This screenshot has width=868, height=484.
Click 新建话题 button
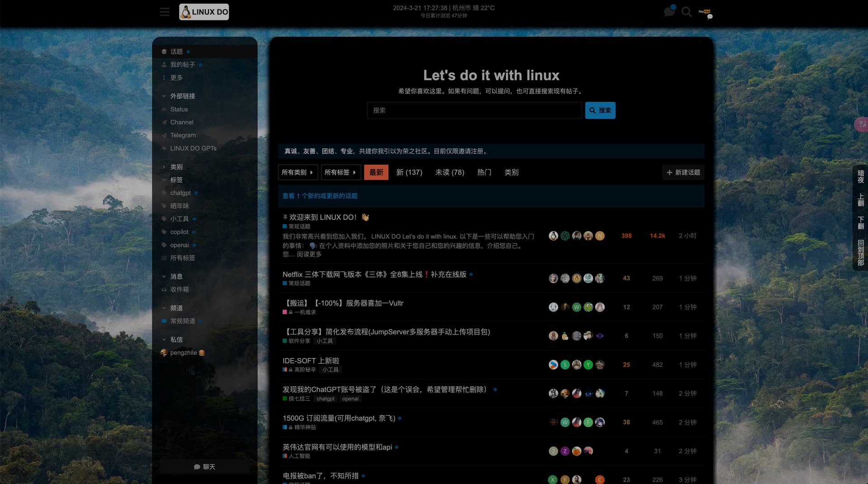point(683,173)
